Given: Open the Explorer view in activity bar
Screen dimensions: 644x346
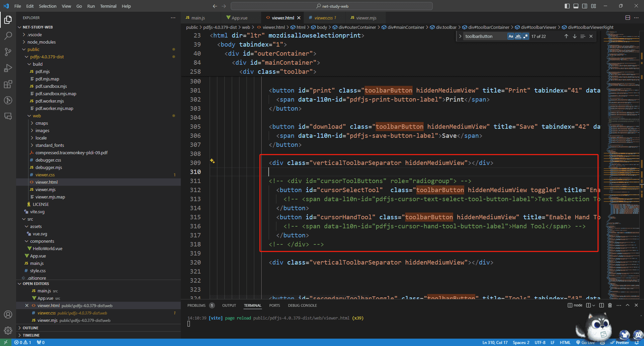Looking at the screenshot, I should point(8,20).
